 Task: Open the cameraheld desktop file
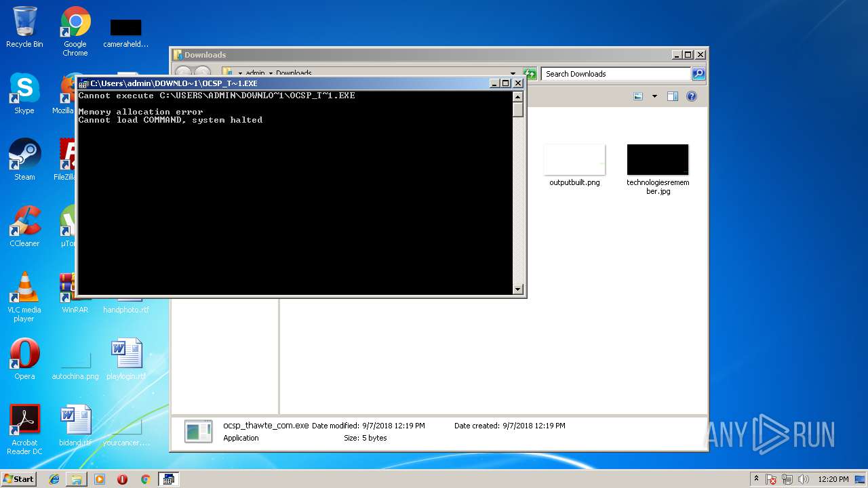tap(126, 33)
